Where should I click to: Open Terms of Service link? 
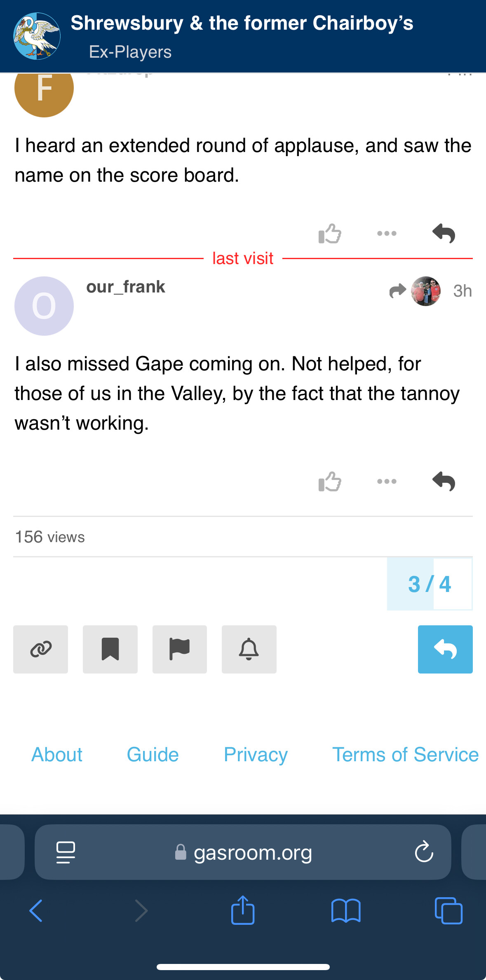click(x=406, y=755)
